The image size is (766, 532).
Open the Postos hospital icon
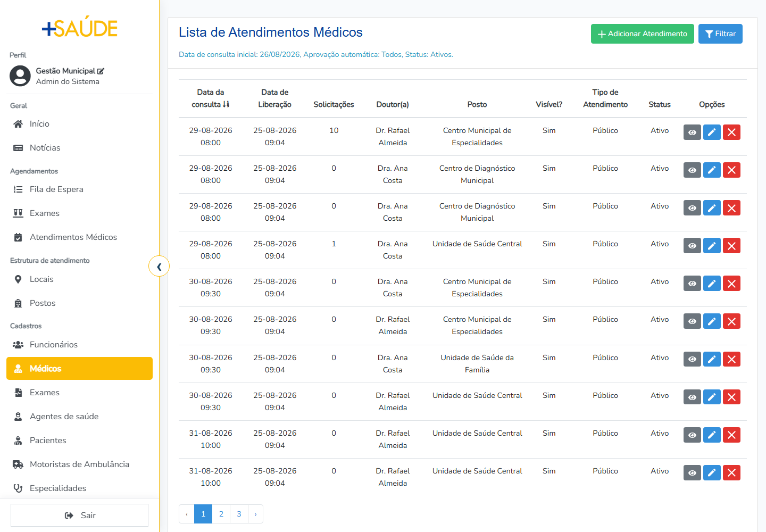[18, 303]
